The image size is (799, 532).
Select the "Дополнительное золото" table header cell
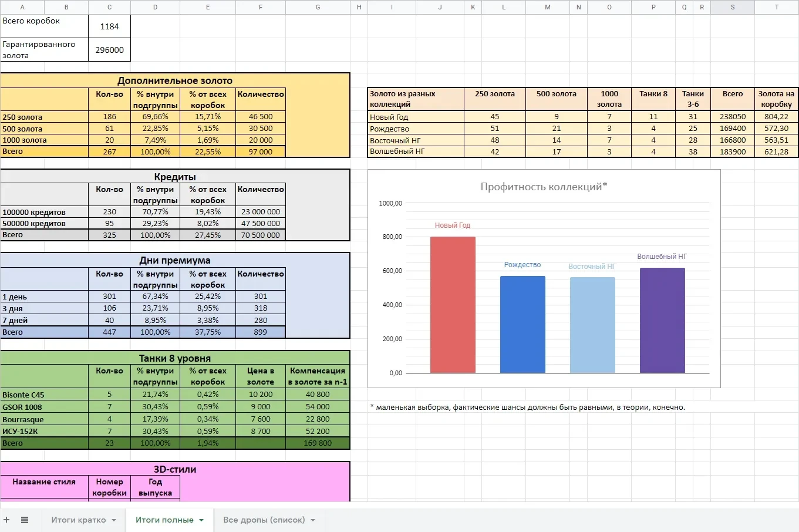175,80
